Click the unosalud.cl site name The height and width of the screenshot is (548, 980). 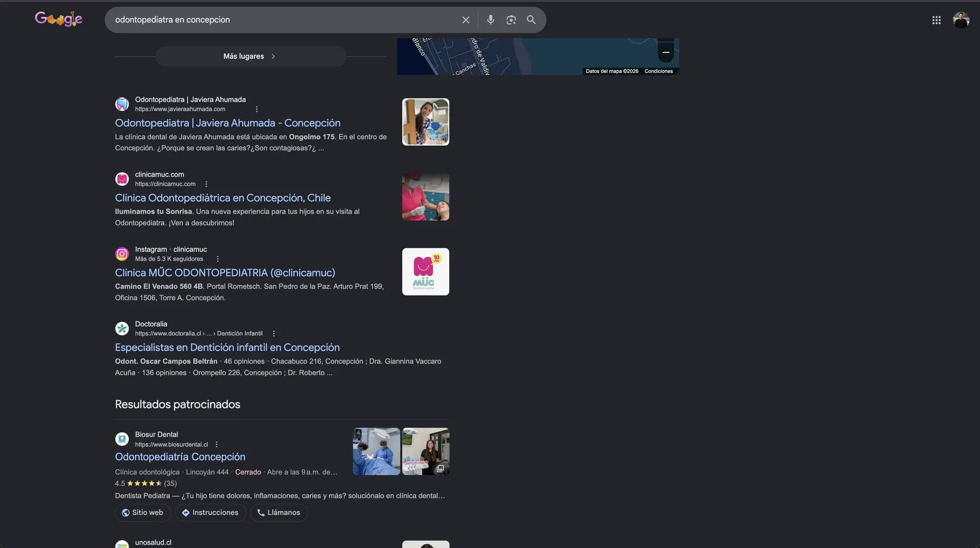click(x=153, y=543)
